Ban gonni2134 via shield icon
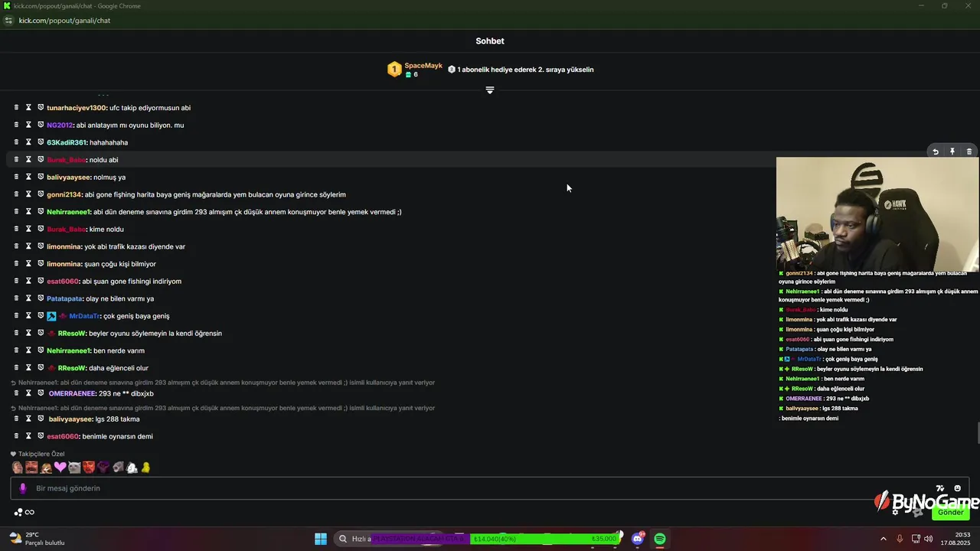The image size is (980, 551). [x=41, y=194]
